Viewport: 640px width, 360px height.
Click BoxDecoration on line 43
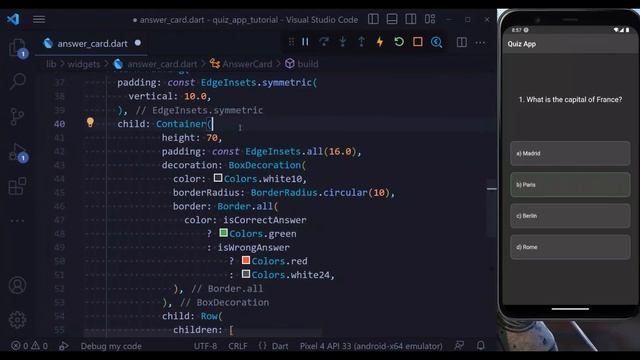(x=264, y=165)
